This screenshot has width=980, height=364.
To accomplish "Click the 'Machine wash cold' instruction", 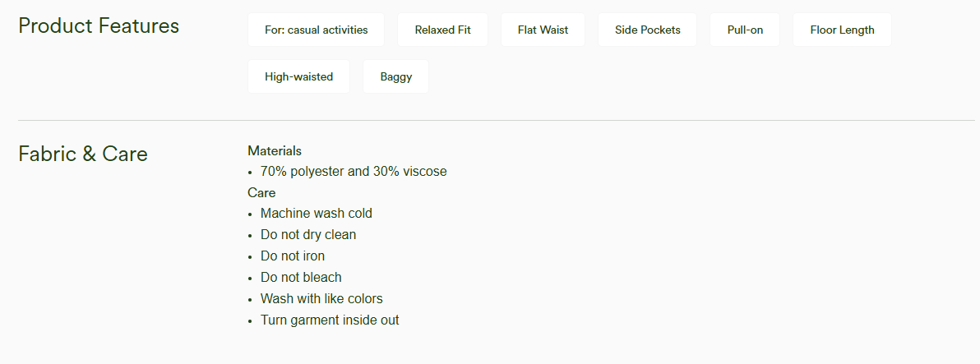I will coord(317,214).
